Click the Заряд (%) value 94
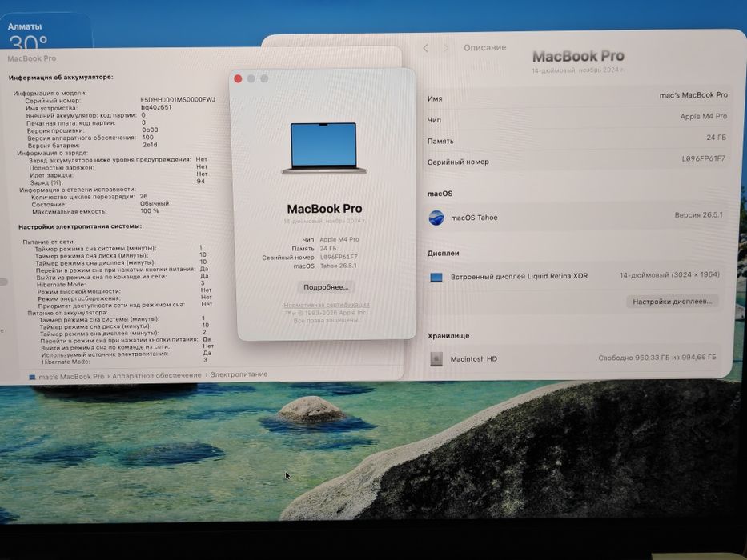This screenshot has width=747, height=560. (201, 181)
